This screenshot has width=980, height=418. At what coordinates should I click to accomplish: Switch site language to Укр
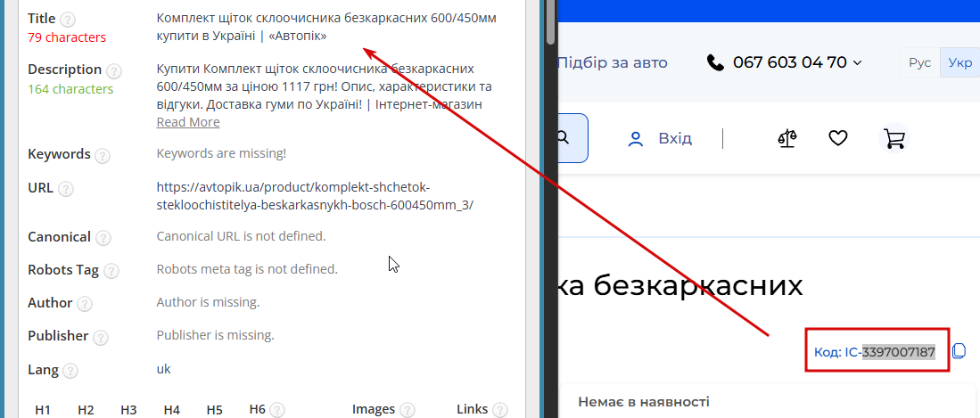pyautogui.click(x=959, y=63)
